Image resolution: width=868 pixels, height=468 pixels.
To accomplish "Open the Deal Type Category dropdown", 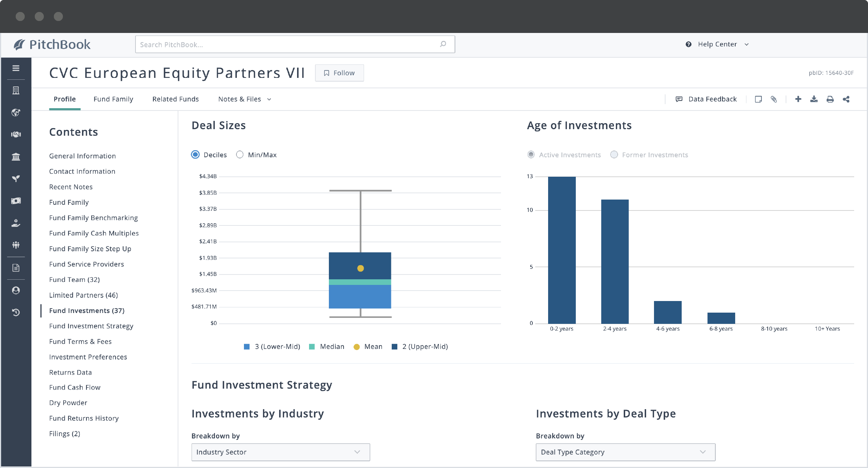I will [626, 452].
